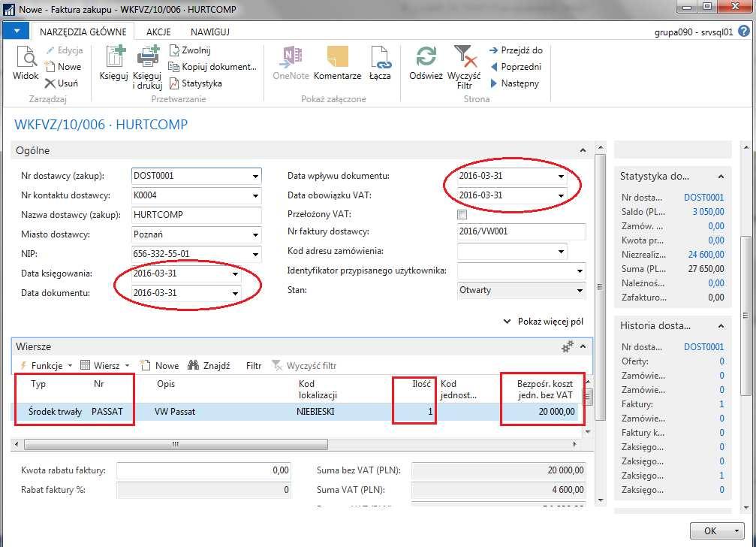
Task: Open the help question mark icon
Action: click(x=745, y=32)
